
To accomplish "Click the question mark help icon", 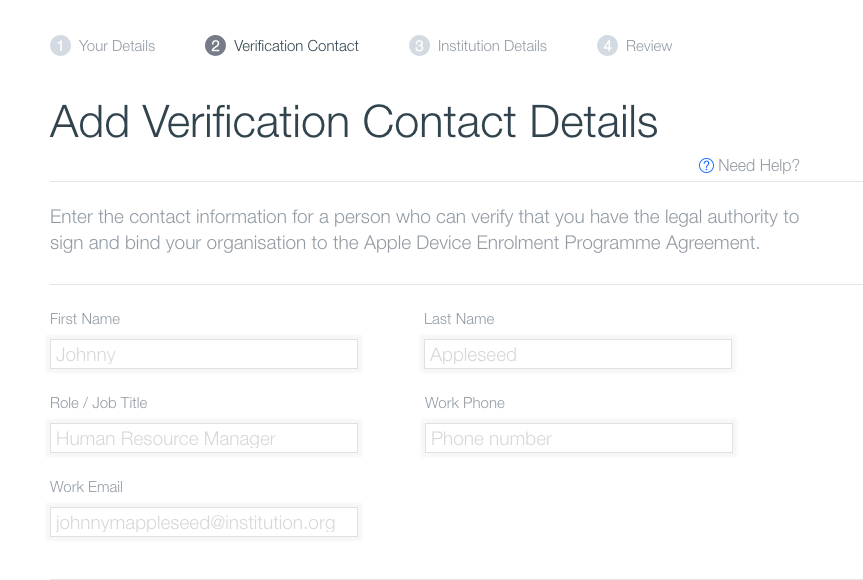I will click(706, 166).
